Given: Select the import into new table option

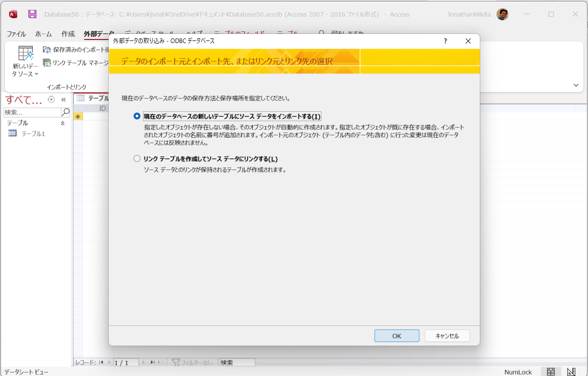Looking at the screenshot, I should [137, 116].
